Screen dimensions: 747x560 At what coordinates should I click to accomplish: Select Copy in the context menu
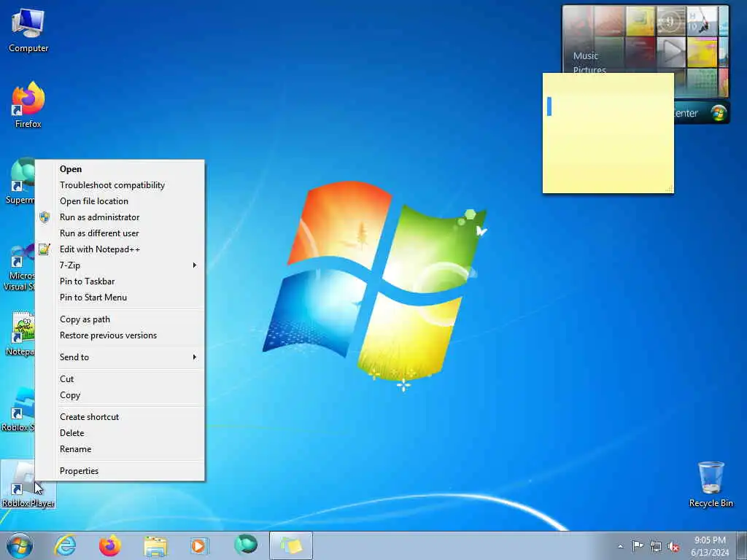(x=120, y=395)
